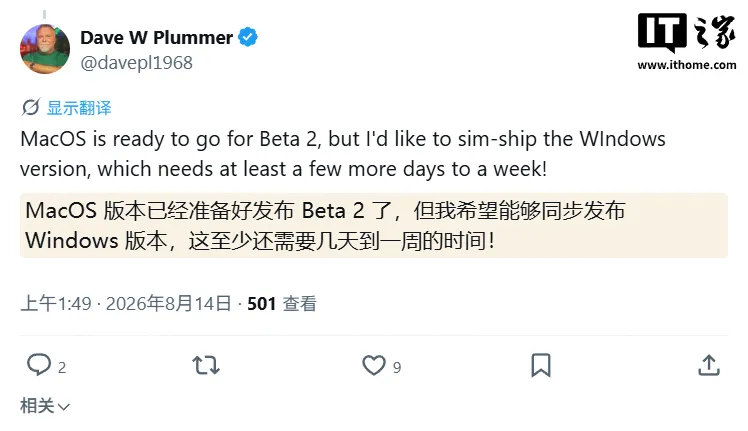Bookmark this tweet

point(541,366)
